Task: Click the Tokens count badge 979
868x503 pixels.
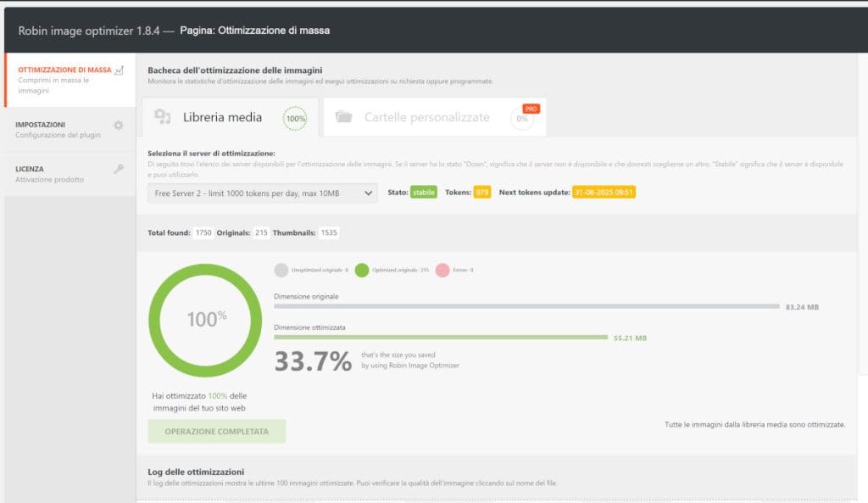Action: point(481,193)
